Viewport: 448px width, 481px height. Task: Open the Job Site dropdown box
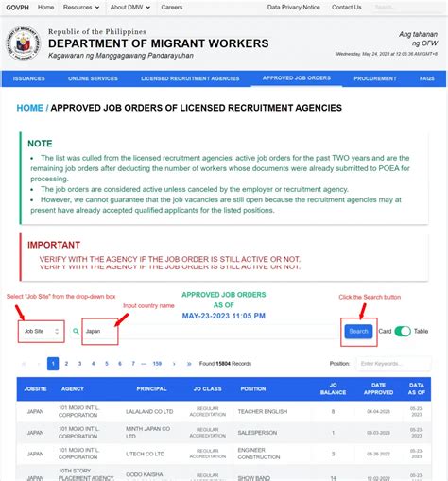click(42, 331)
